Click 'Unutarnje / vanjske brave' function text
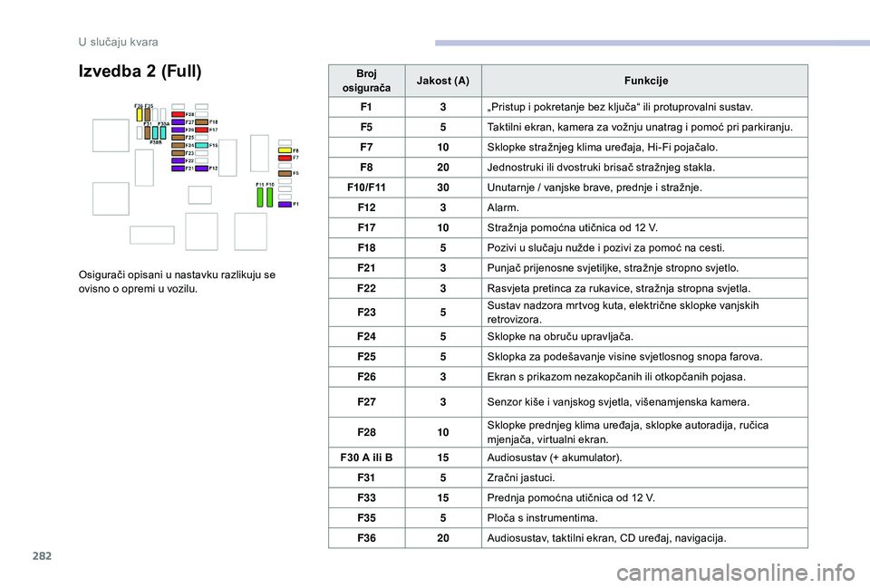 point(594,188)
